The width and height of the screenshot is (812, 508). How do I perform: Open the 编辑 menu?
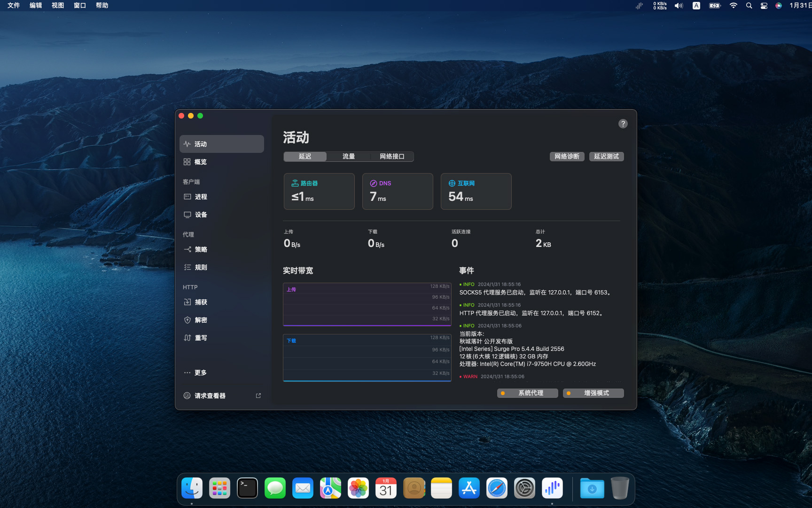tap(36, 6)
